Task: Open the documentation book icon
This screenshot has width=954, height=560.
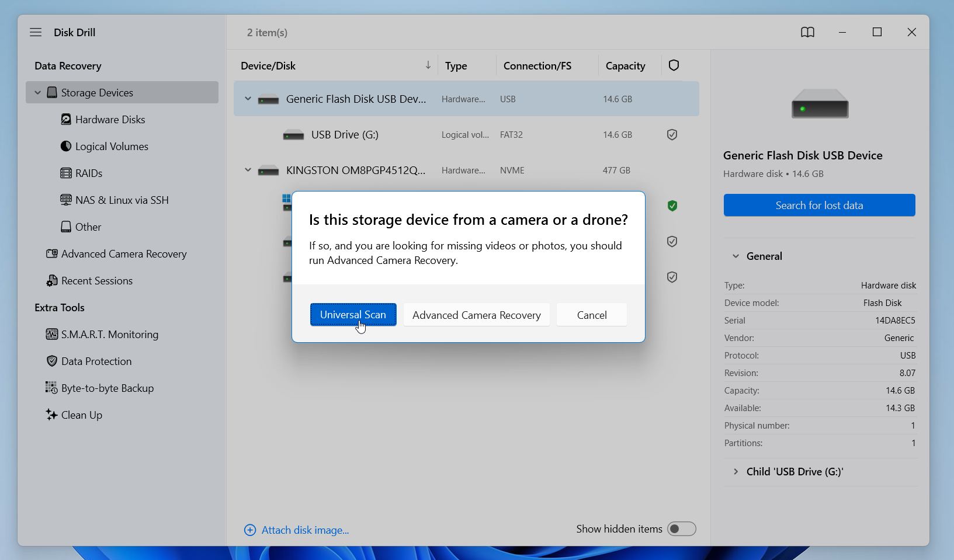Action: (807, 32)
